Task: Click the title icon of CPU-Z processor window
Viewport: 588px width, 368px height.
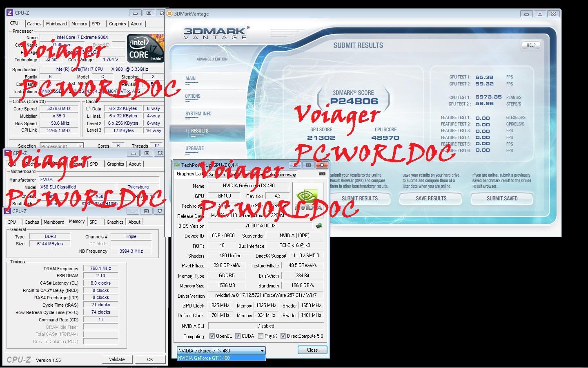Action: pyautogui.click(x=10, y=13)
